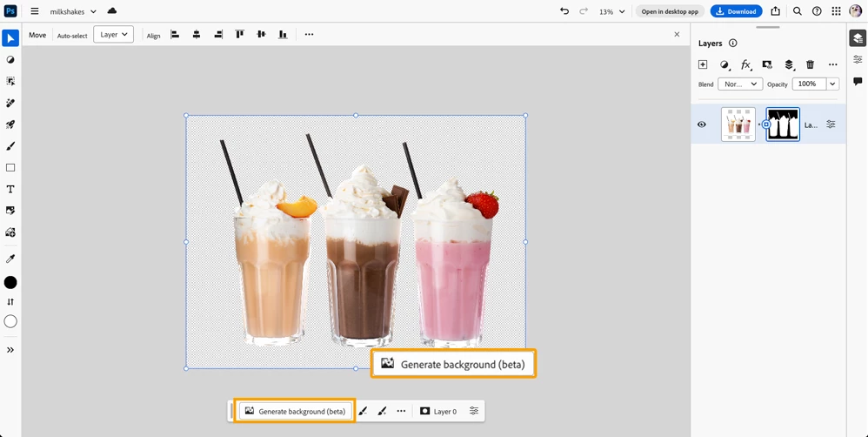
Task: Align layer horizontal centers
Action: [197, 34]
